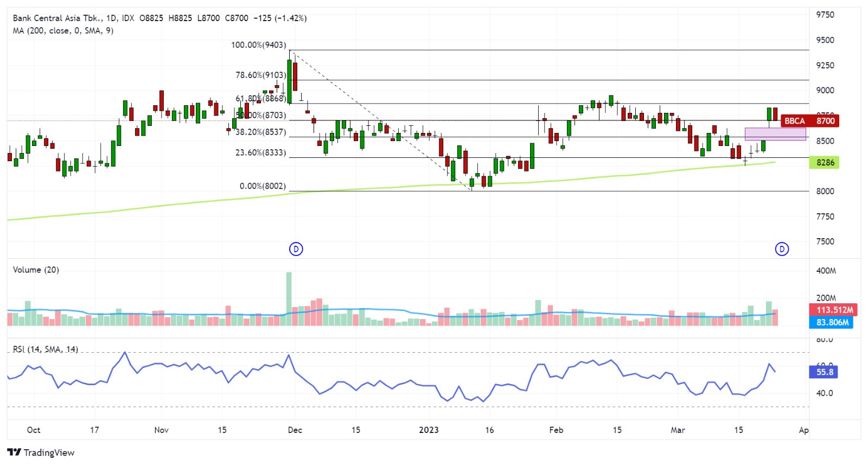
Task: Click the green 8286 moving average label
Action: (x=825, y=162)
